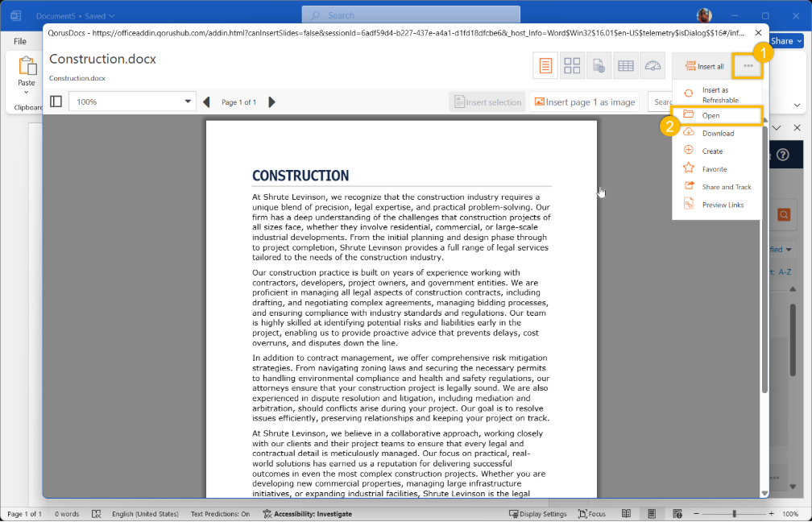This screenshot has width=812, height=522.
Task: Click the help question mark icon
Action: [x=783, y=155]
